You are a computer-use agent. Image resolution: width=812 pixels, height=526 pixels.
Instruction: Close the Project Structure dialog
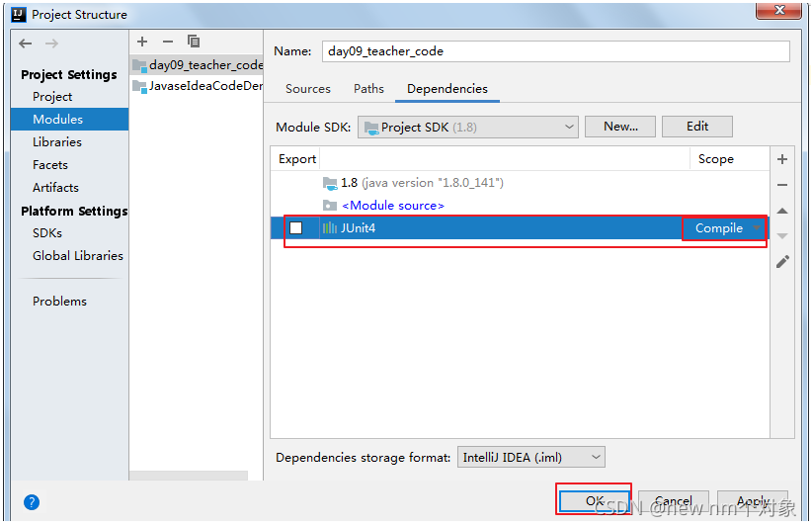point(778,10)
